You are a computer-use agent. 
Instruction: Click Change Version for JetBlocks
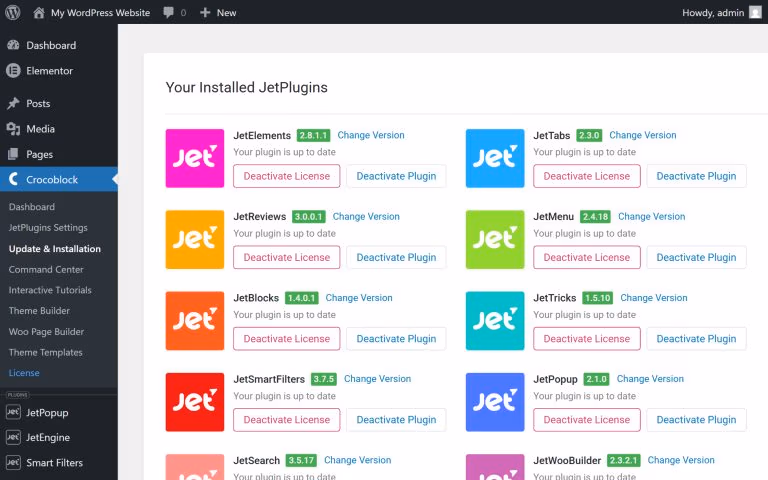[x=359, y=298]
